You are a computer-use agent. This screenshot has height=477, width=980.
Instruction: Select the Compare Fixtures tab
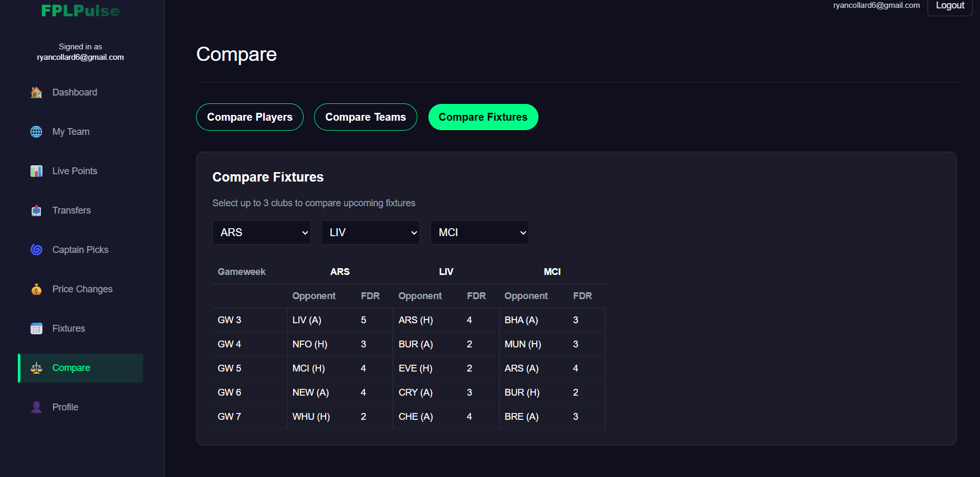(483, 117)
